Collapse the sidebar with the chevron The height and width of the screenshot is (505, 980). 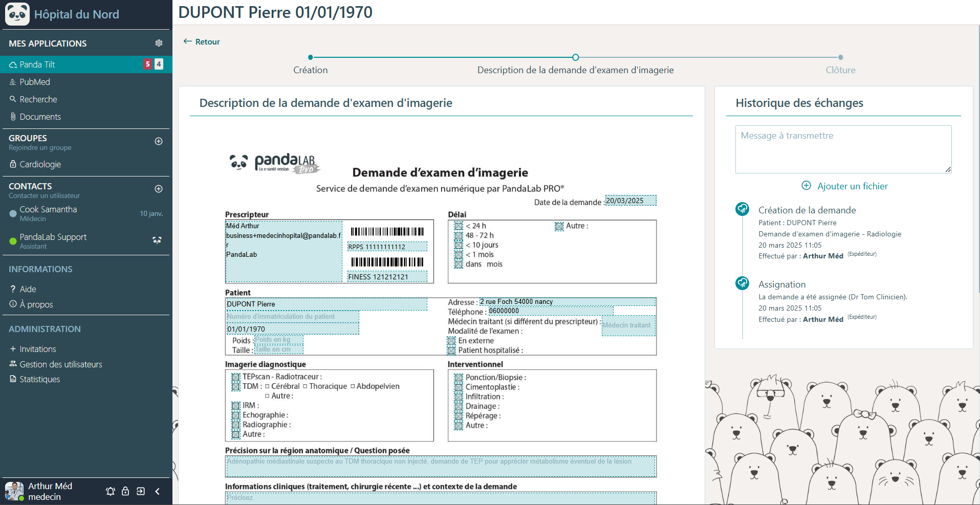point(157,491)
